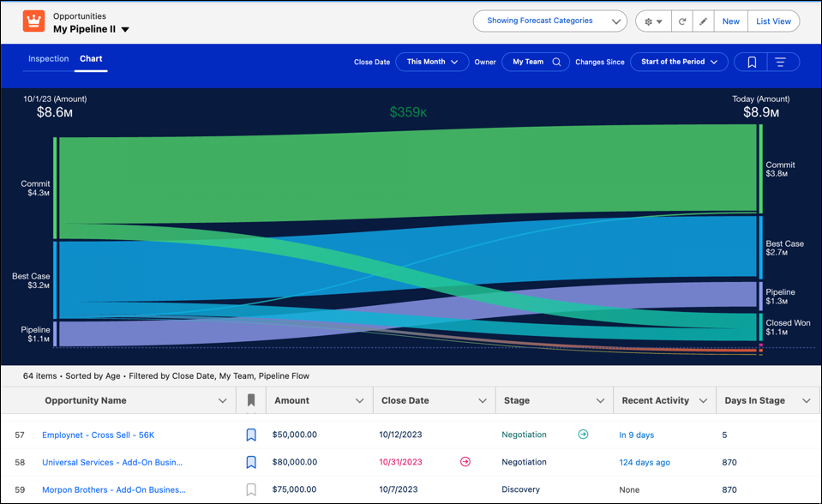
Task: Open the Showing Forecast Categories dropdown
Action: coord(549,21)
